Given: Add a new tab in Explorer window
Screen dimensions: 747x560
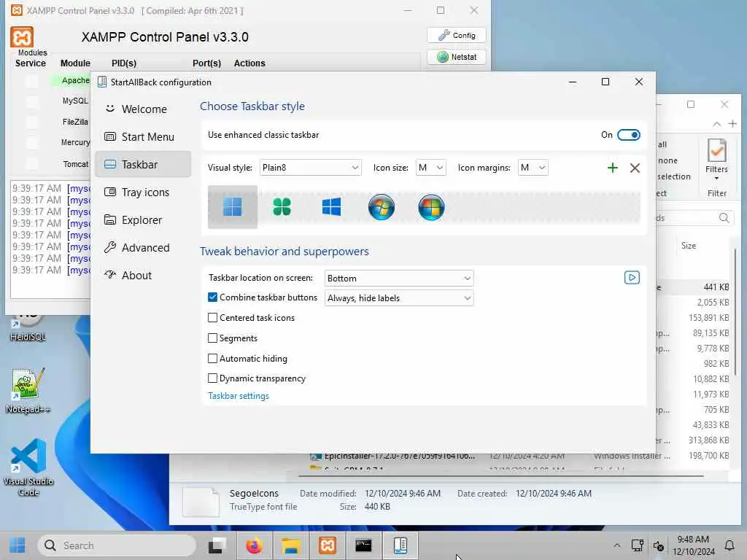Looking at the screenshot, I should tap(732, 124).
